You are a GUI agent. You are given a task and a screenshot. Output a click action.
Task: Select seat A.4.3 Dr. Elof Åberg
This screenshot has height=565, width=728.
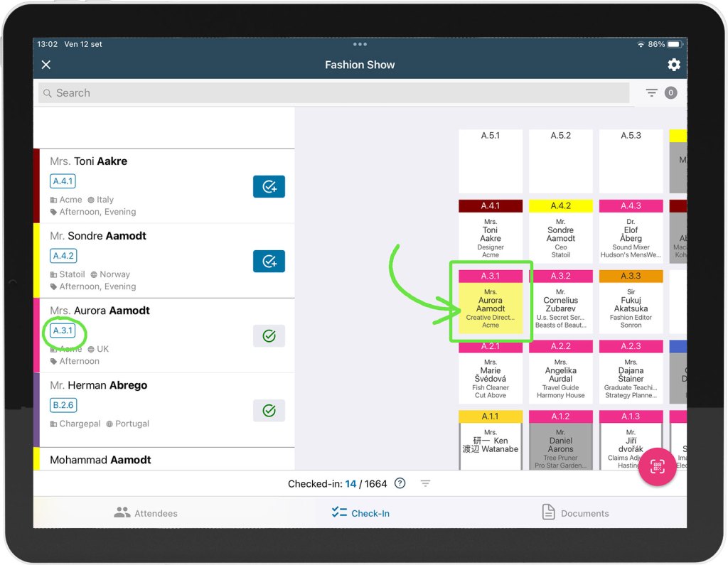coord(631,231)
